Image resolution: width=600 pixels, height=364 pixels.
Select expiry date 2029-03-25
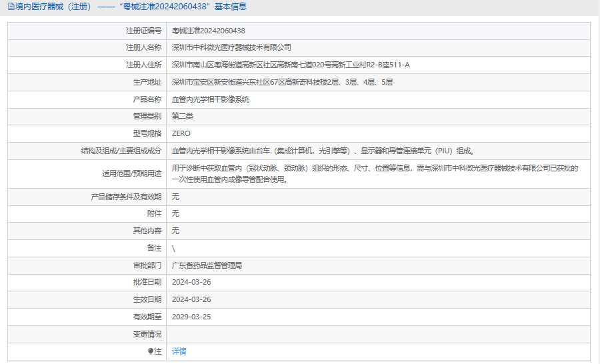click(x=191, y=317)
